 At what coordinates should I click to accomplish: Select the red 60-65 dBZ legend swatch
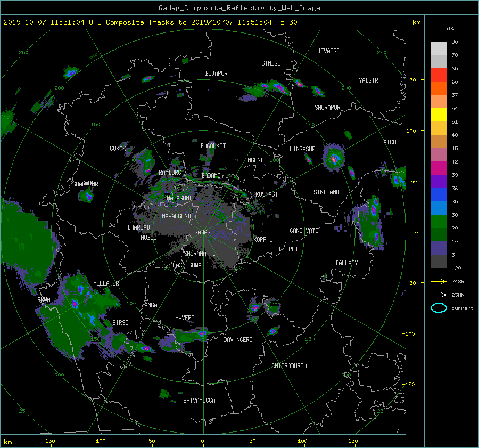click(439, 75)
